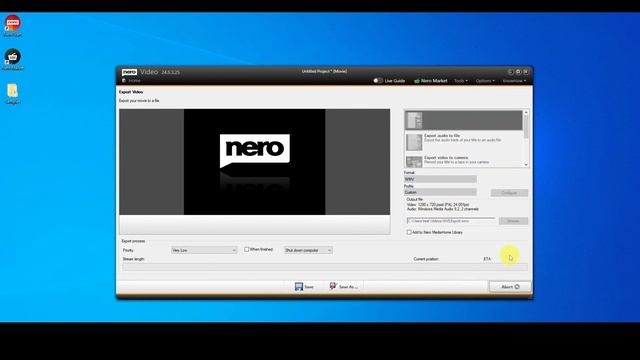The image size is (640, 360).
Task: Open the Tools menu
Action: 461,81
